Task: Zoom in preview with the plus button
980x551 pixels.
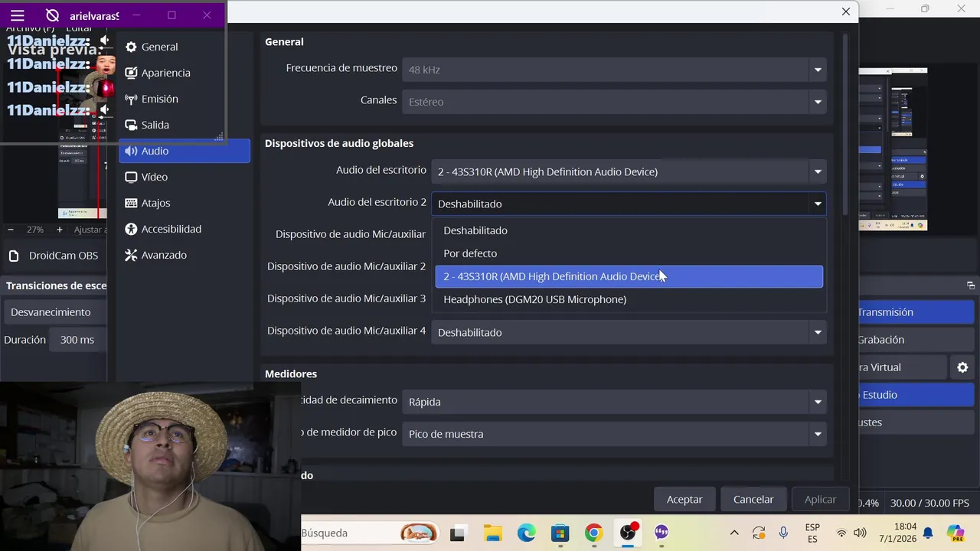Action: point(59,230)
